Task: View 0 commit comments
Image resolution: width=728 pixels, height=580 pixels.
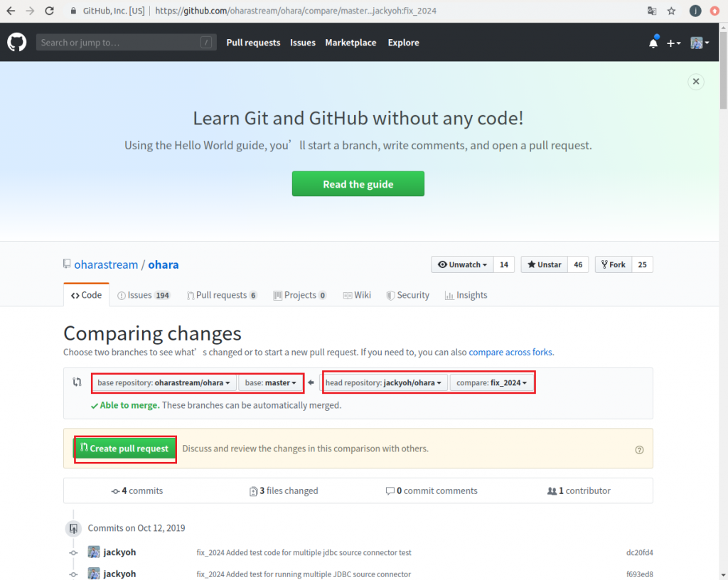Action: pos(432,490)
